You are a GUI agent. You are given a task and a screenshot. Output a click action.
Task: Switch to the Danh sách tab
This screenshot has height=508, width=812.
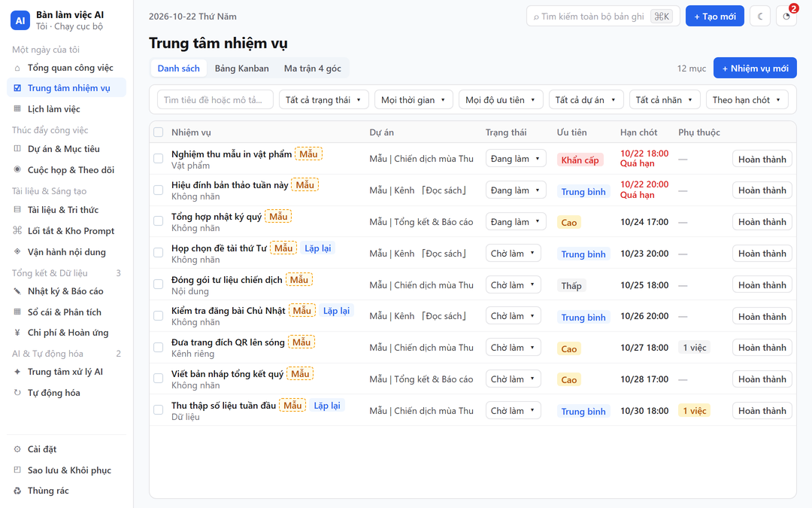tap(179, 68)
